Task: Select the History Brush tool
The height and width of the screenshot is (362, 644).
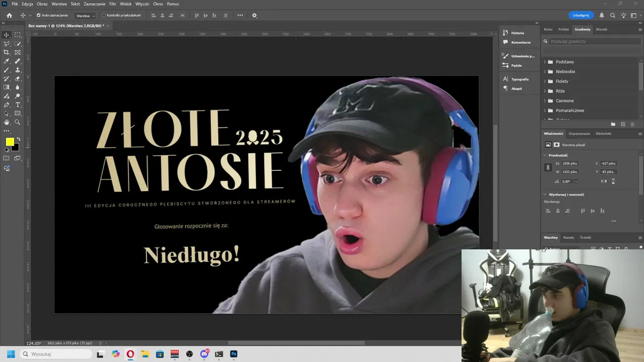Action: [x=7, y=78]
